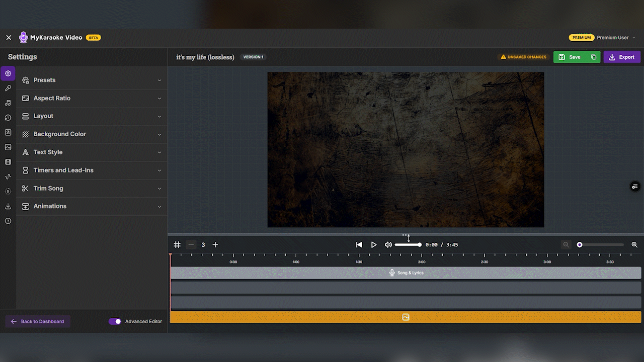This screenshot has height=362, width=644.
Task: Click the help question mark icon
Action: pos(8,221)
